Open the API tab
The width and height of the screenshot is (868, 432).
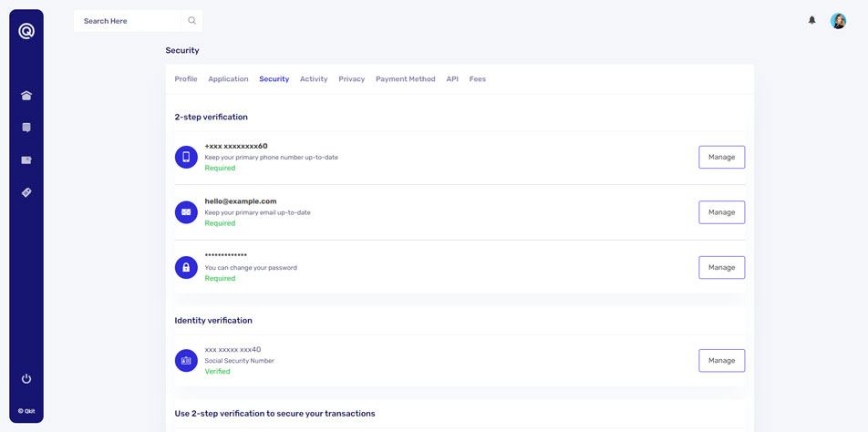point(452,79)
